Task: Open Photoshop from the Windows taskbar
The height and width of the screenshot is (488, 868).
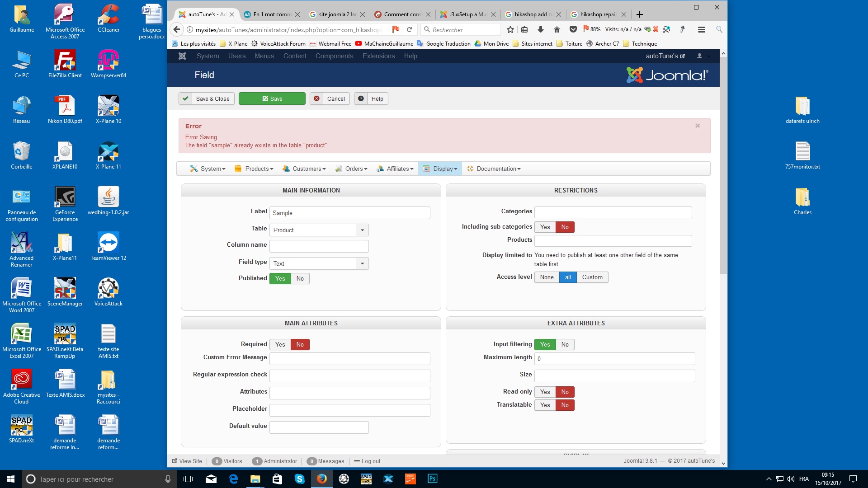Action: [432, 479]
